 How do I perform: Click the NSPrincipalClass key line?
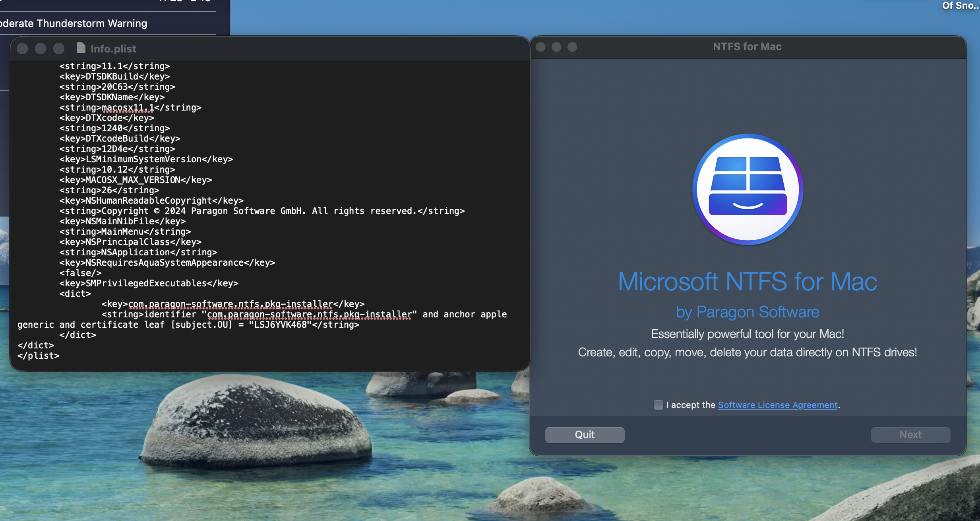[x=130, y=242]
